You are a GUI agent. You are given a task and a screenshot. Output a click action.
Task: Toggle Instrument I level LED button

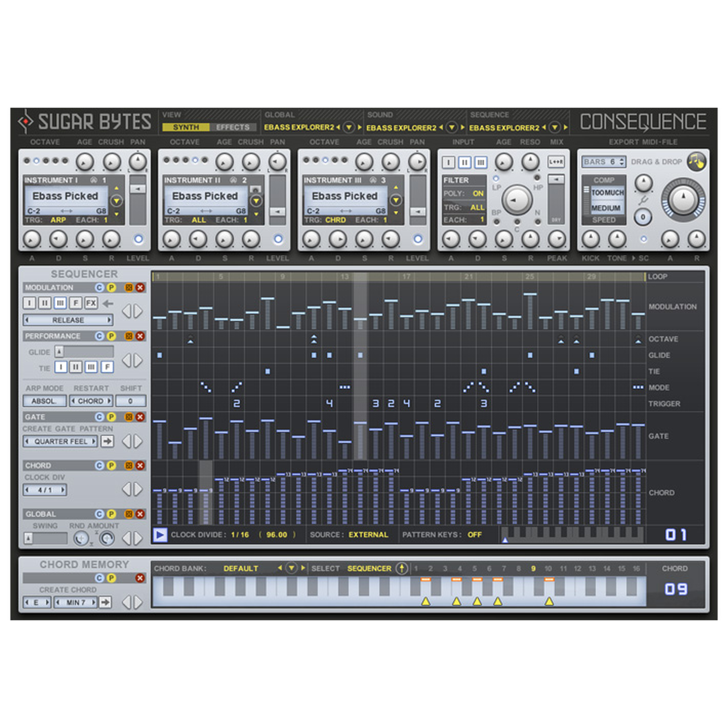pos(138,239)
